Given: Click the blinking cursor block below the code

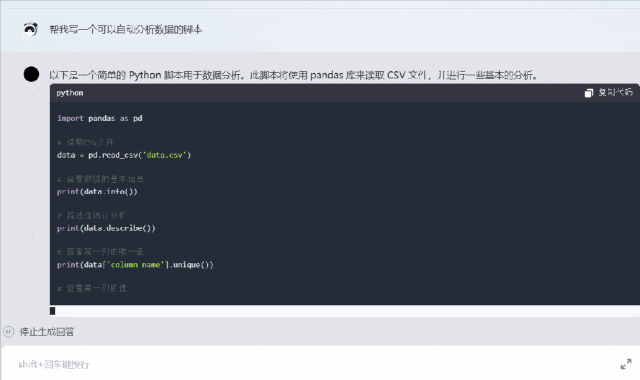Looking at the screenshot, I should [53, 311].
